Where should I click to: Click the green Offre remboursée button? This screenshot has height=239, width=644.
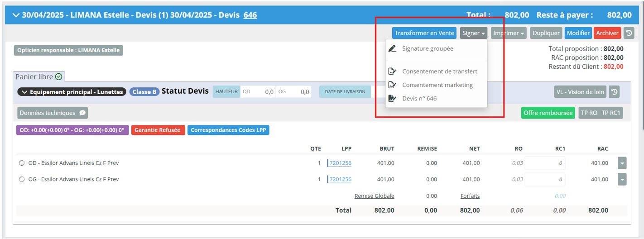[548, 113]
